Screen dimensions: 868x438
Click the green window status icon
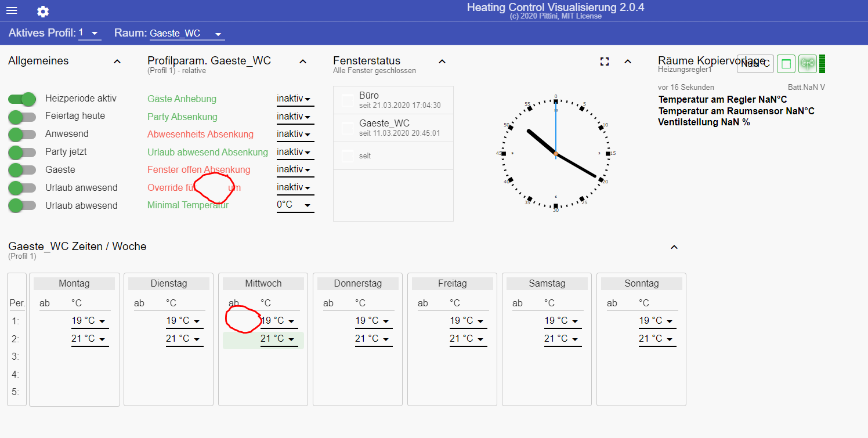(786, 64)
